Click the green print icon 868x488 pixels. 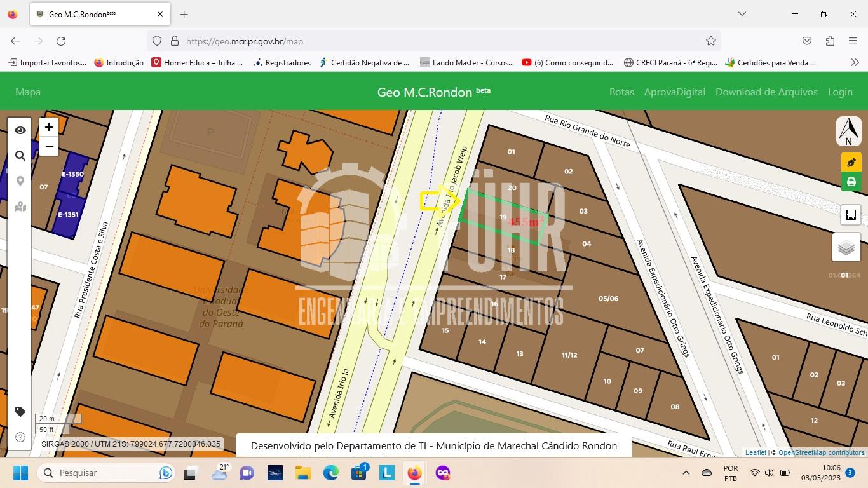[851, 182]
